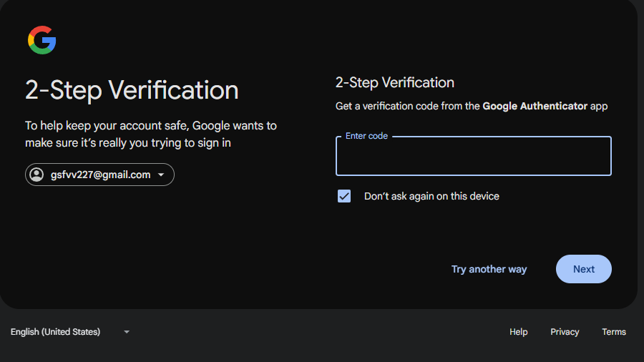Click the bold Google Authenticator text
This screenshot has width=644, height=362.
click(535, 106)
